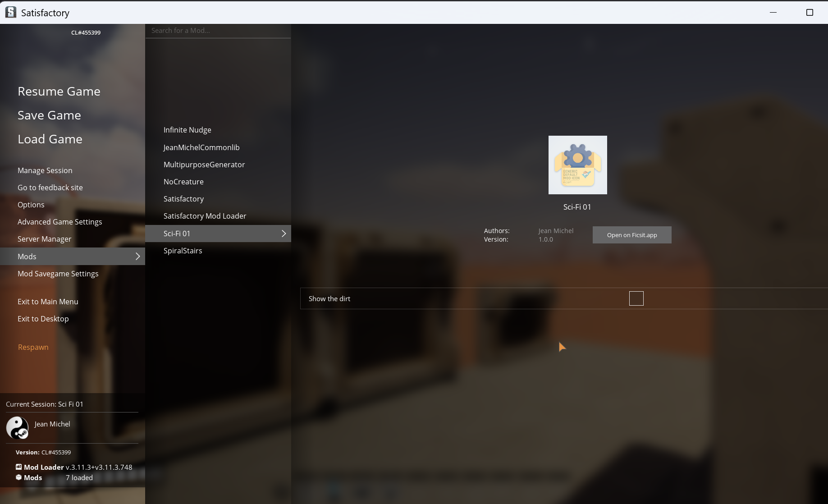Click the Show the dirt setting label
828x504 pixels.
329,299
